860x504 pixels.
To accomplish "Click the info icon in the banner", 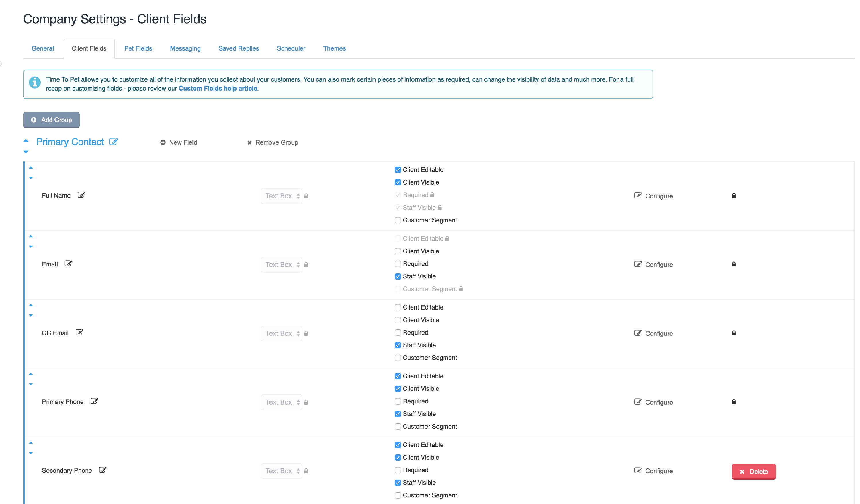I will pyautogui.click(x=35, y=82).
